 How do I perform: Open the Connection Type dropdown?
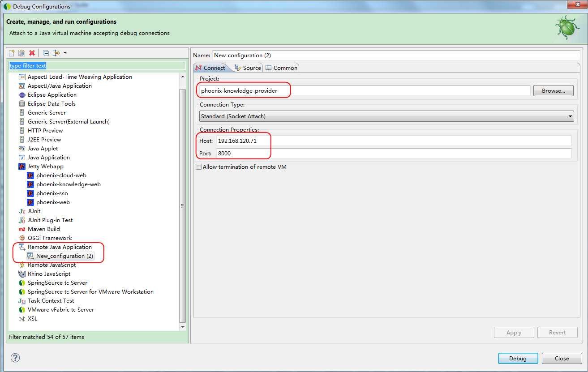point(386,116)
